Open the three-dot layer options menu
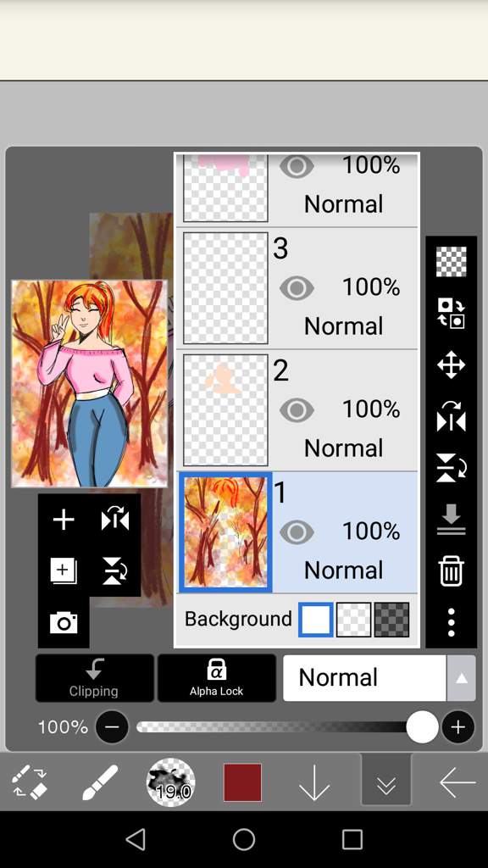 tap(451, 623)
